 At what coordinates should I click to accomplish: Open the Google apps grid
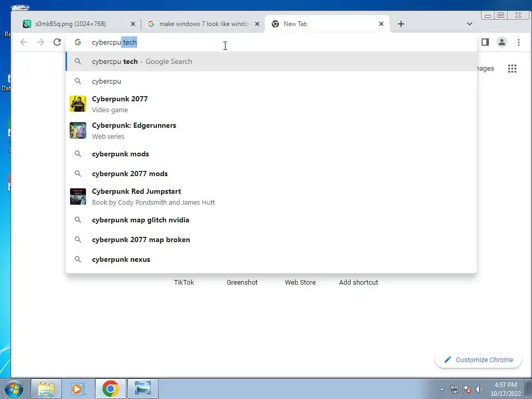click(x=512, y=69)
